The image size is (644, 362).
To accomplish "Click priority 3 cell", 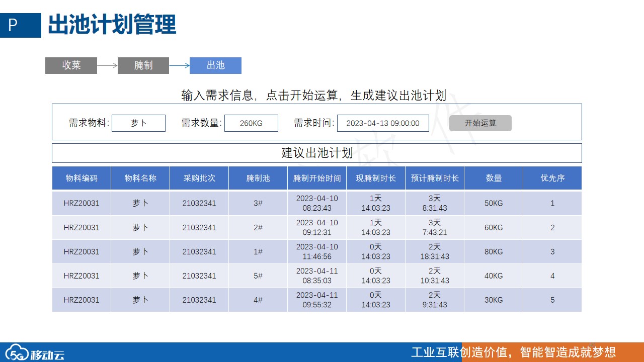I will (x=552, y=251).
